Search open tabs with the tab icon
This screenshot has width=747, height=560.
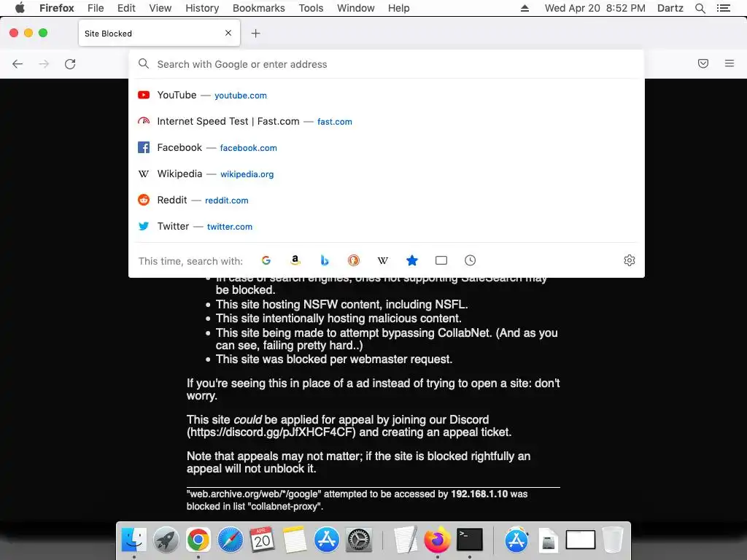[441, 260]
